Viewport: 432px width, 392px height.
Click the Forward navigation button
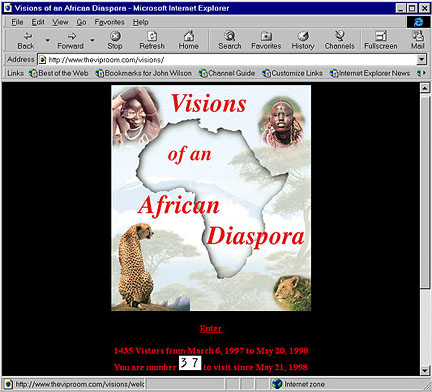tap(70, 41)
